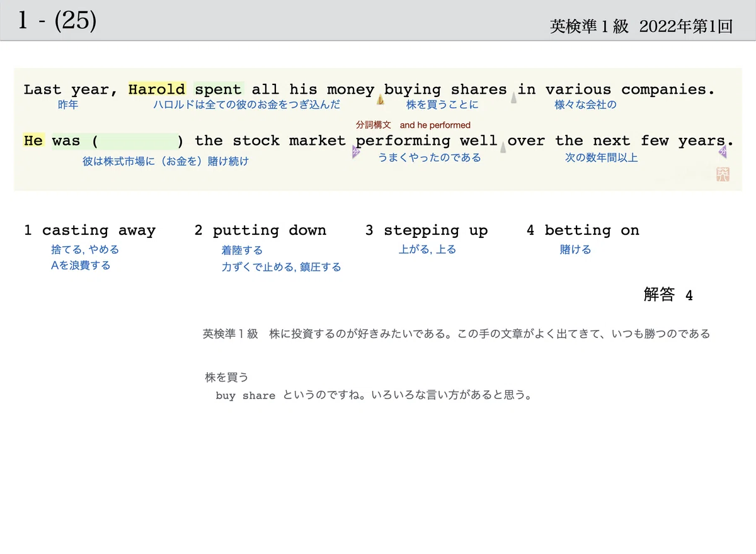Click the comment line starting "英検準1級 株に投資する"
This screenshot has width=756, height=554.
click(456, 334)
